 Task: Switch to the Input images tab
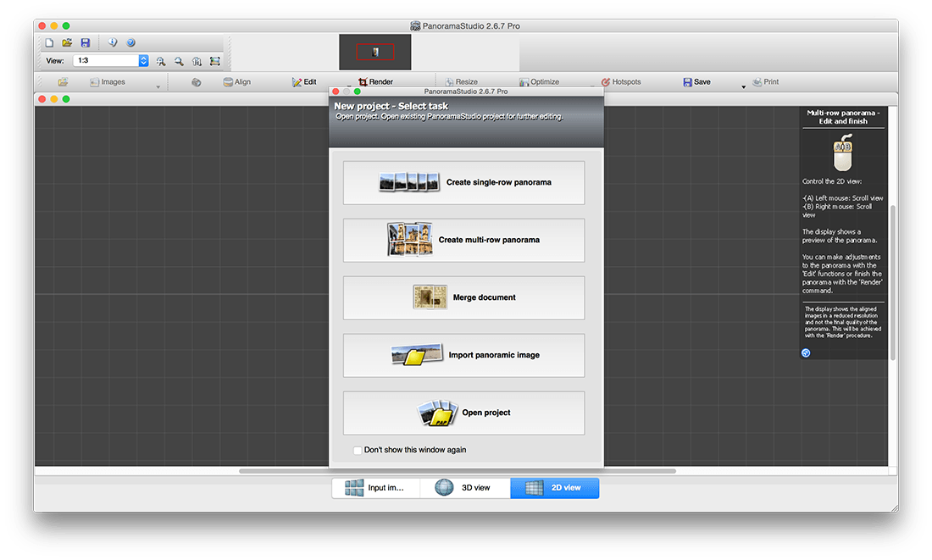pos(375,487)
